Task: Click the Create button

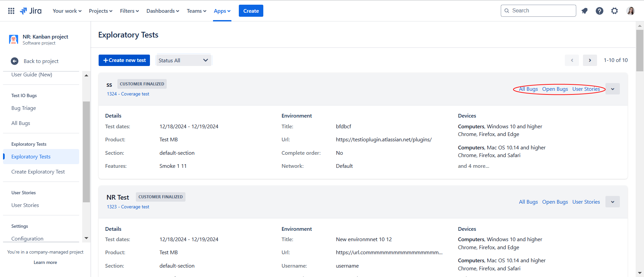Action: [251, 11]
